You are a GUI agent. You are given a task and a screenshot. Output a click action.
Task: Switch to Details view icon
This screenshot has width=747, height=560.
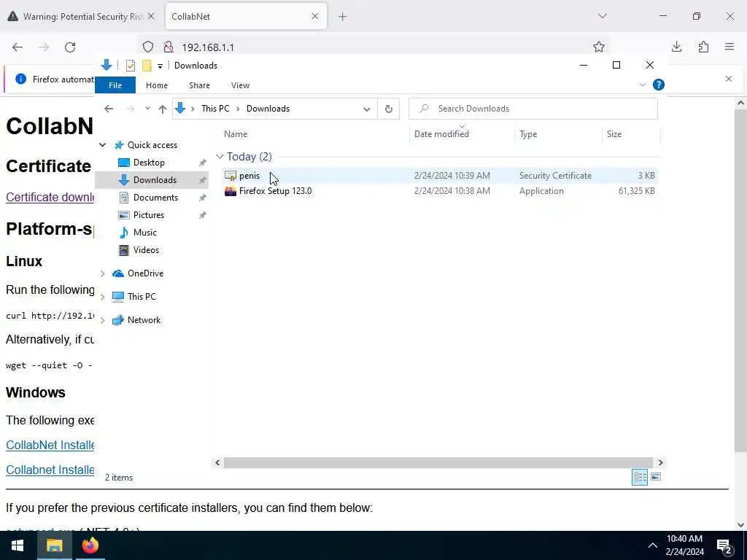click(640, 477)
